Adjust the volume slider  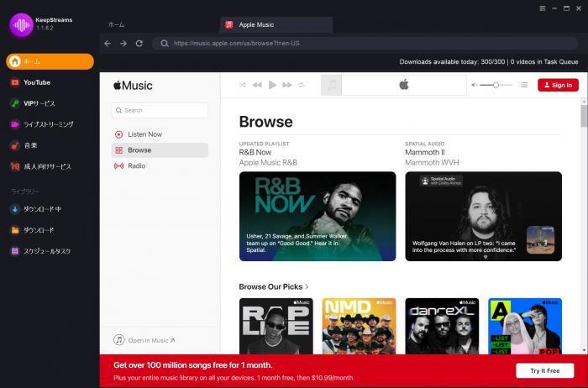coord(496,85)
